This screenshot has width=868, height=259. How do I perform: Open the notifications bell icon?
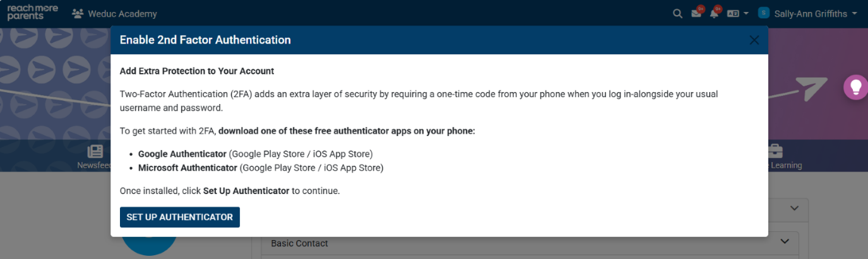coord(714,13)
